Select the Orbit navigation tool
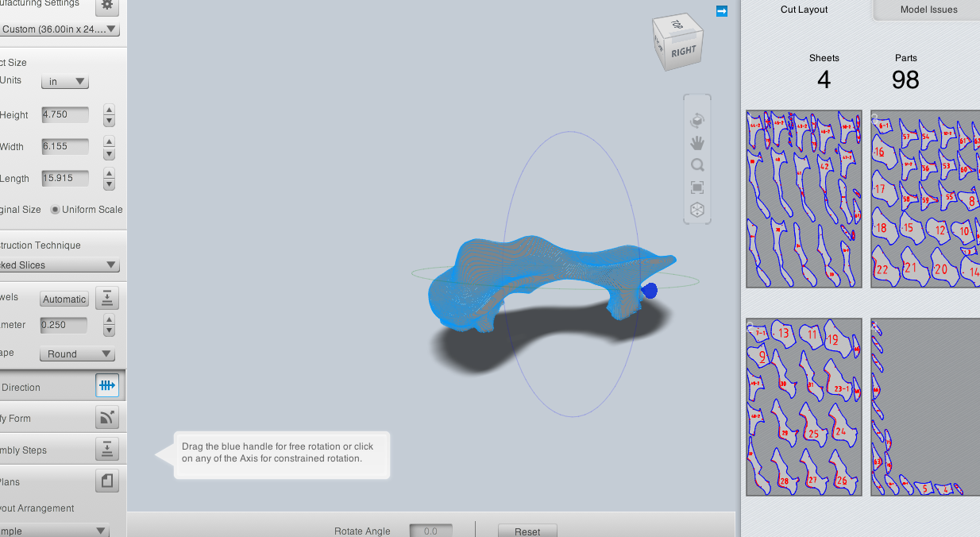Image resolution: width=980 pixels, height=537 pixels. (x=697, y=121)
